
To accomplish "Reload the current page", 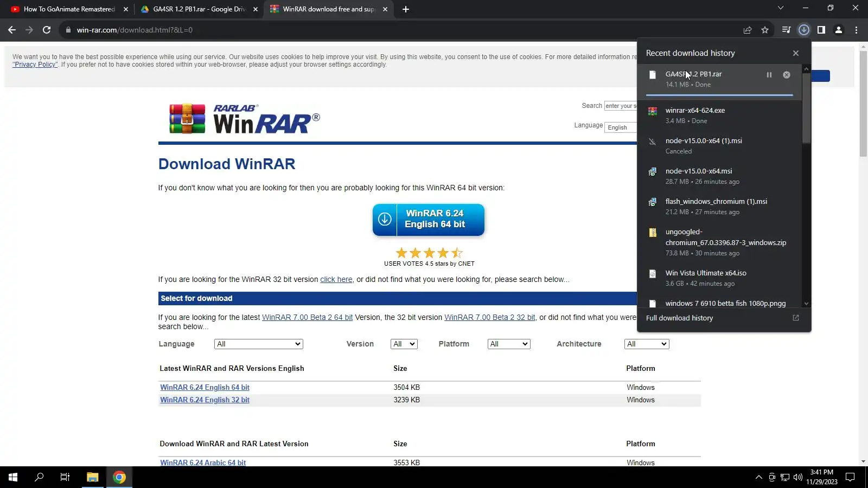I will (x=47, y=30).
